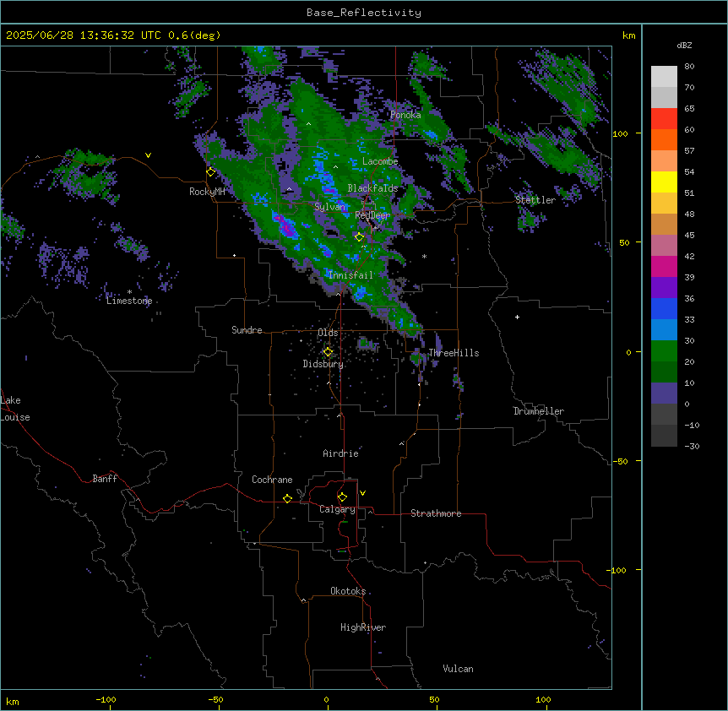Click the Strathmore town label

[x=436, y=513]
